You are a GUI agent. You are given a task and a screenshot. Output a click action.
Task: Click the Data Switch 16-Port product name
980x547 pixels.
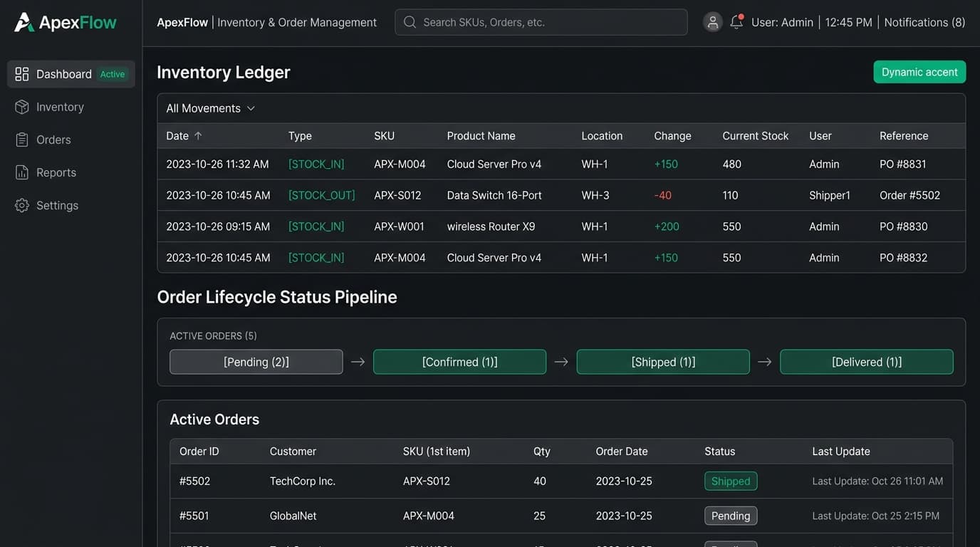(494, 195)
